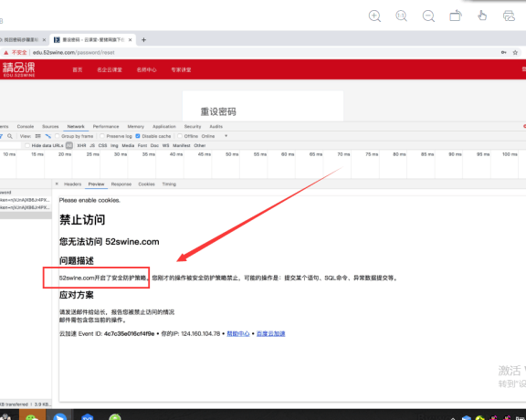Screen dimensions: 526x420
Task: Filter requests by Other type
Action: point(200,145)
